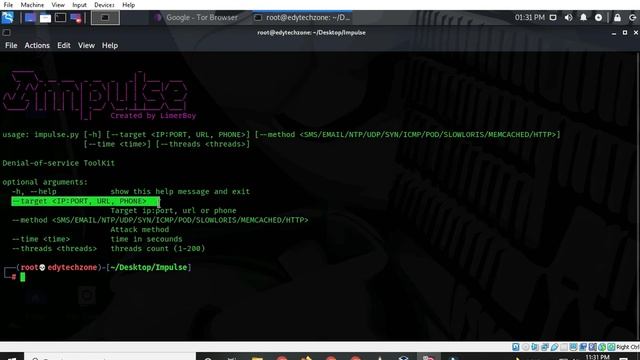Lock the screen with padlock icon

point(617,18)
